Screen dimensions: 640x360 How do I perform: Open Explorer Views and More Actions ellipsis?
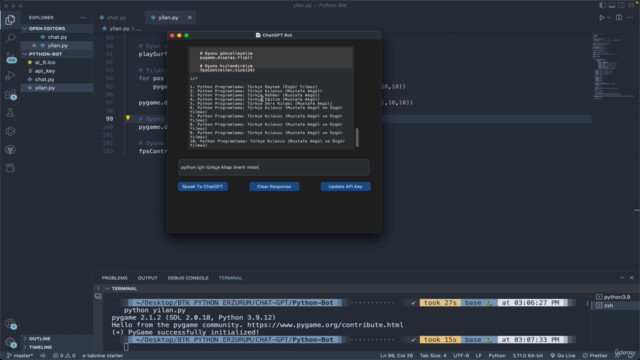83,18
